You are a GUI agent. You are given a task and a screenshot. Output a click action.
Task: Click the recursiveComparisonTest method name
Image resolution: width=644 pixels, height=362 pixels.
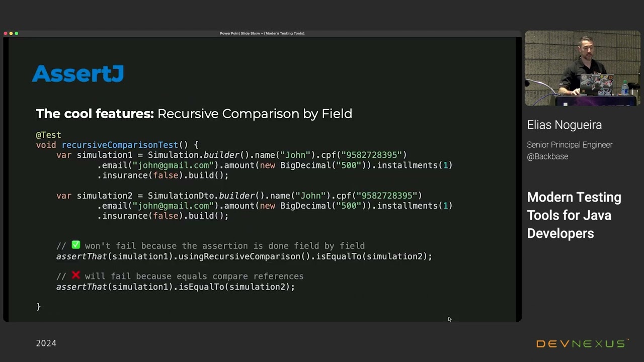pos(120,145)
